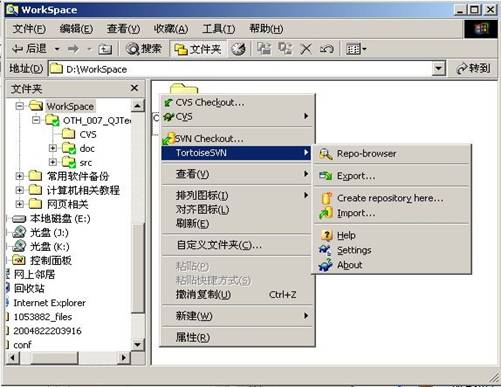
Task: Expand the doc folder tree node
Action: click(x=53, y=148)
